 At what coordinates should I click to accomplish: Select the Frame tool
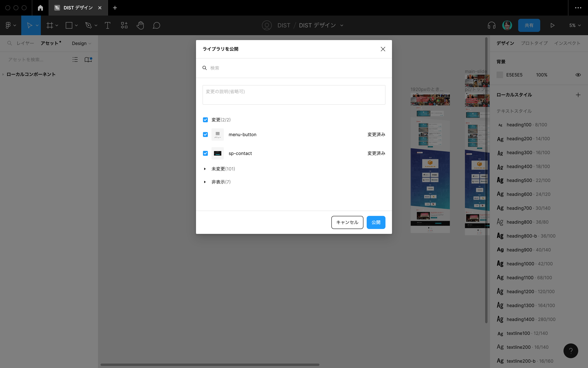pyautogui.click(x=50, y=25)
